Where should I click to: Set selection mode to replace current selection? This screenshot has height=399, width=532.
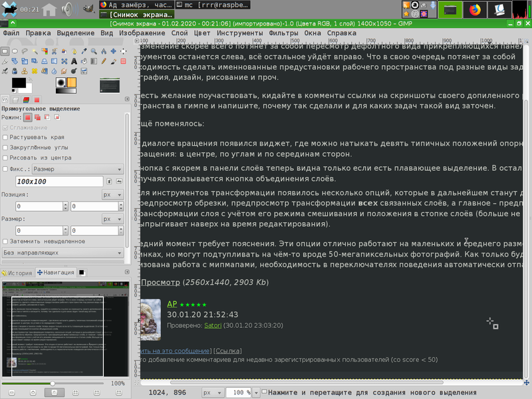coord(28,118)
